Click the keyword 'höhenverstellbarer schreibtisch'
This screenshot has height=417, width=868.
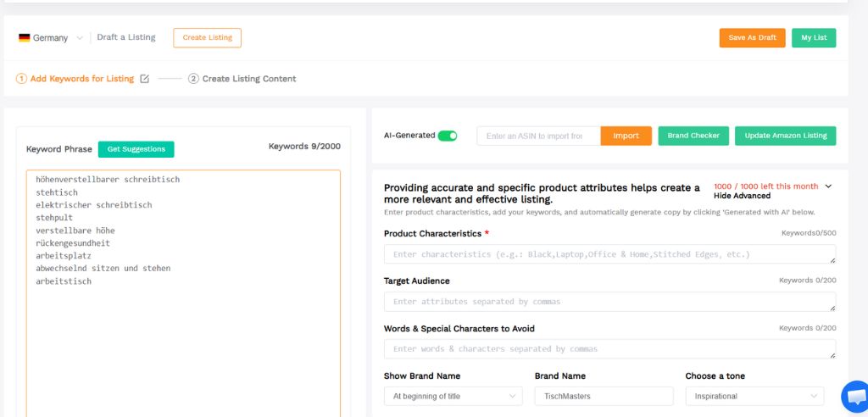click(108, 180)
